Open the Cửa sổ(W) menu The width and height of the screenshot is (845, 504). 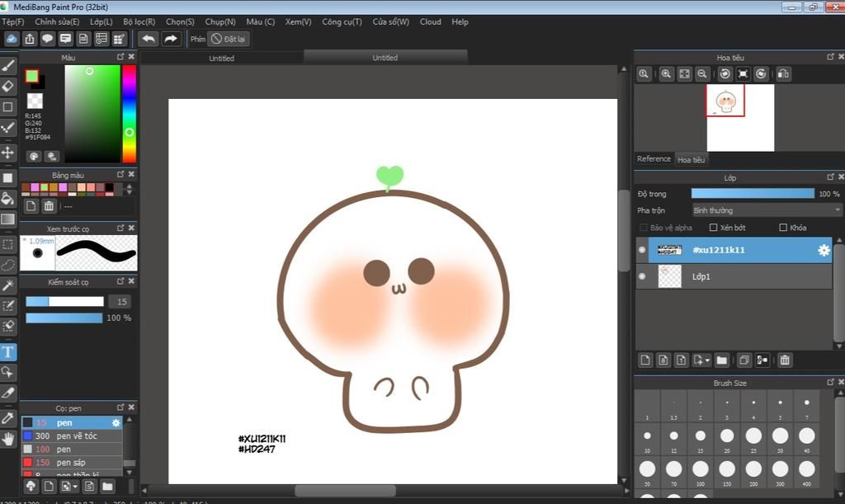[391, 22]
